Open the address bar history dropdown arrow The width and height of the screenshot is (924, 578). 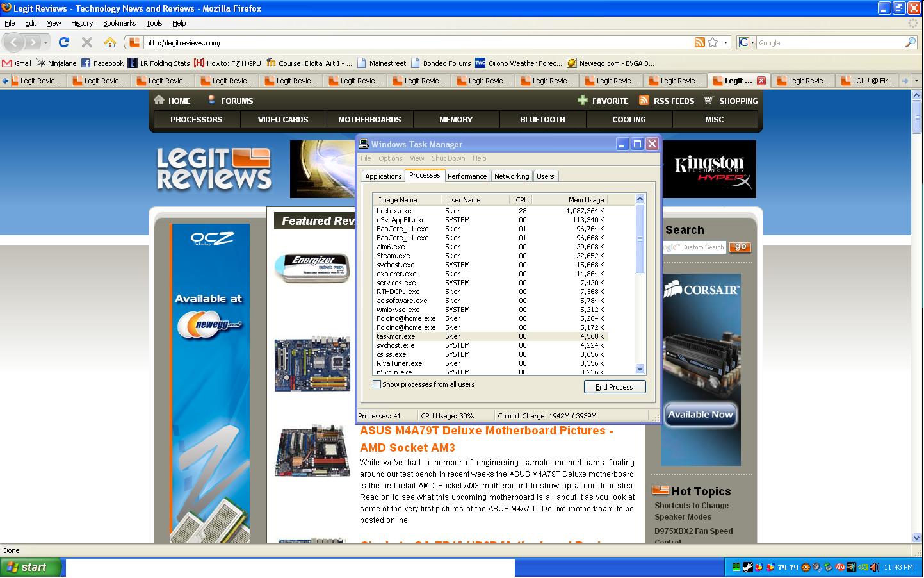pos(725,42)
